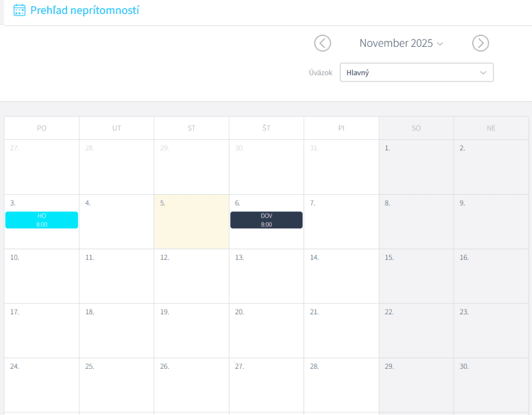Click day 12 in the calendar
This screenshot has height=415, width=532.
click(x=191, y=276)
